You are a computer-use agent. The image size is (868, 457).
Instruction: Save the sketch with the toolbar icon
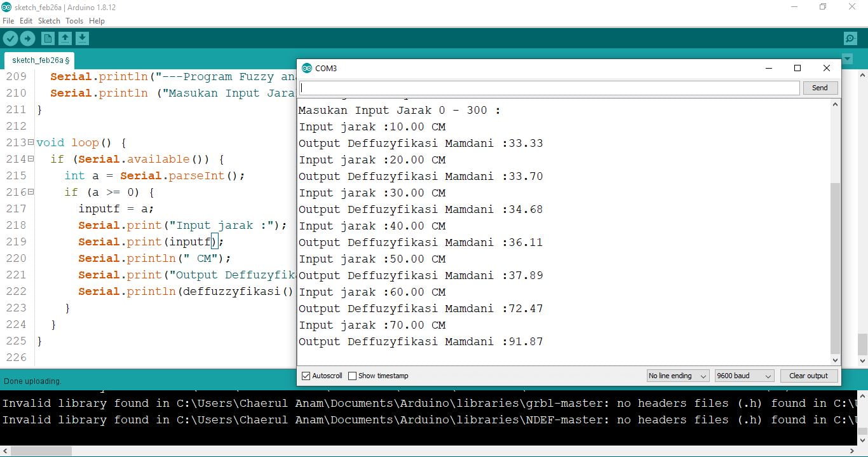tap(82, 38)
